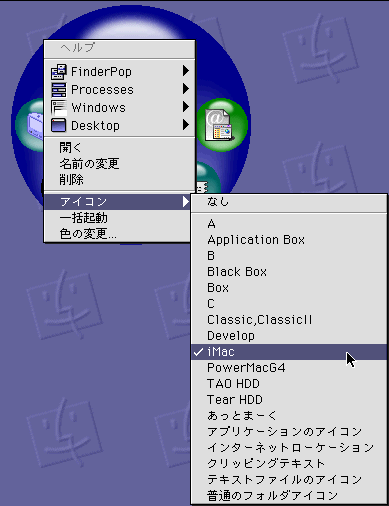Select あっとまーく icon option
Viewport: 389px width, 506px height.
coord(289,416)
